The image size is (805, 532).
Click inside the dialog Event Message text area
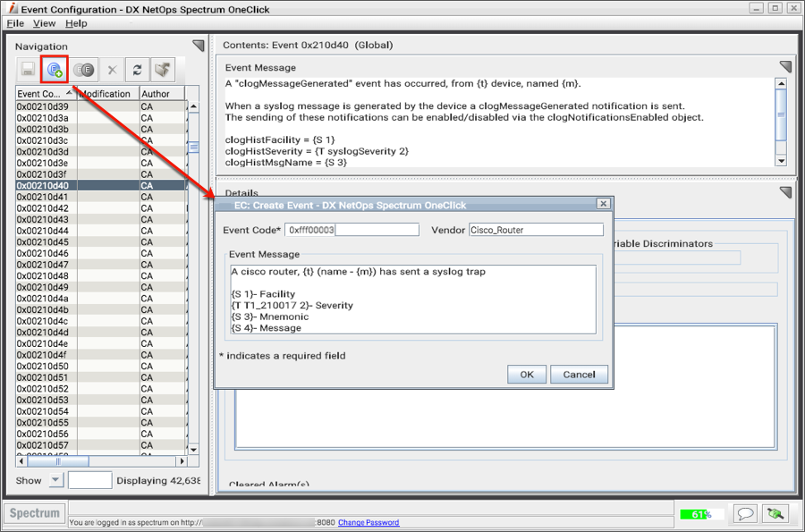(413, 300)
